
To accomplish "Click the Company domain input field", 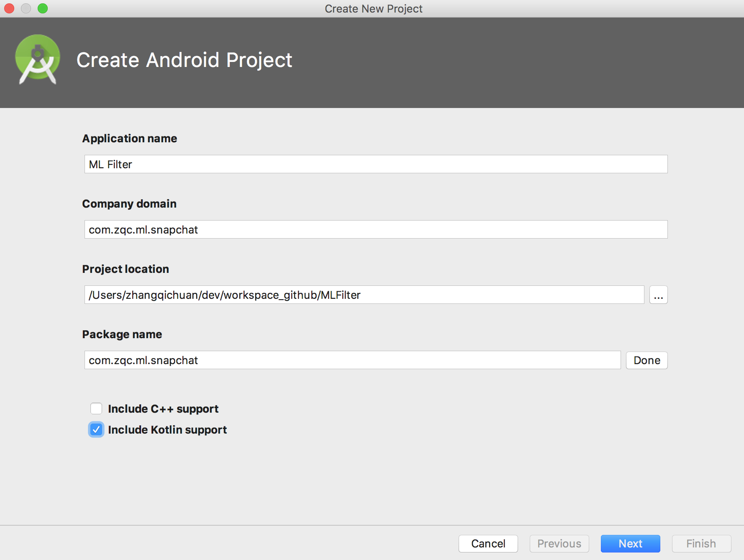I will point(375,229).
